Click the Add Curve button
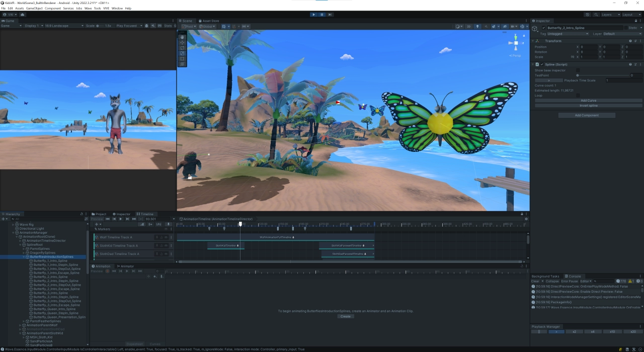Screen dimensions: 644x352 tap(588, 101)
